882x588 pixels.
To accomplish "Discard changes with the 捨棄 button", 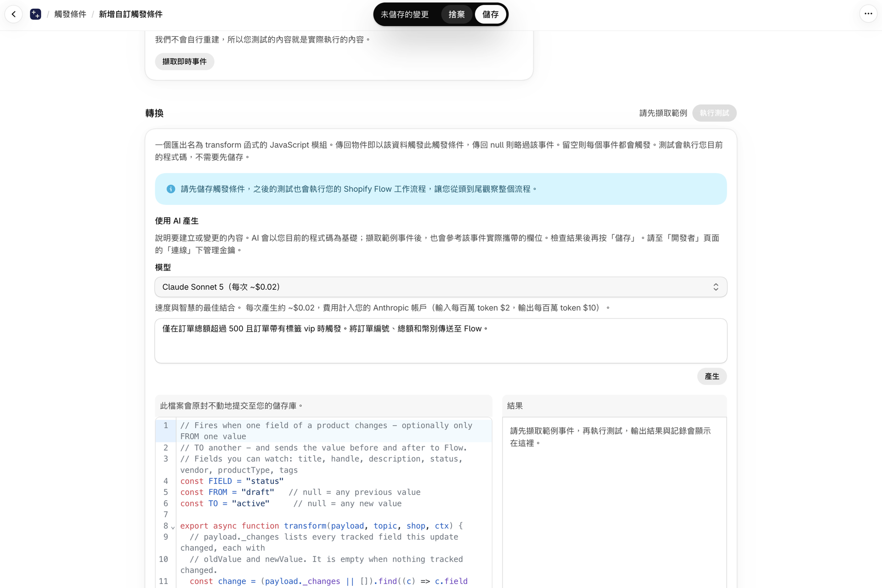I will point(456,14).
